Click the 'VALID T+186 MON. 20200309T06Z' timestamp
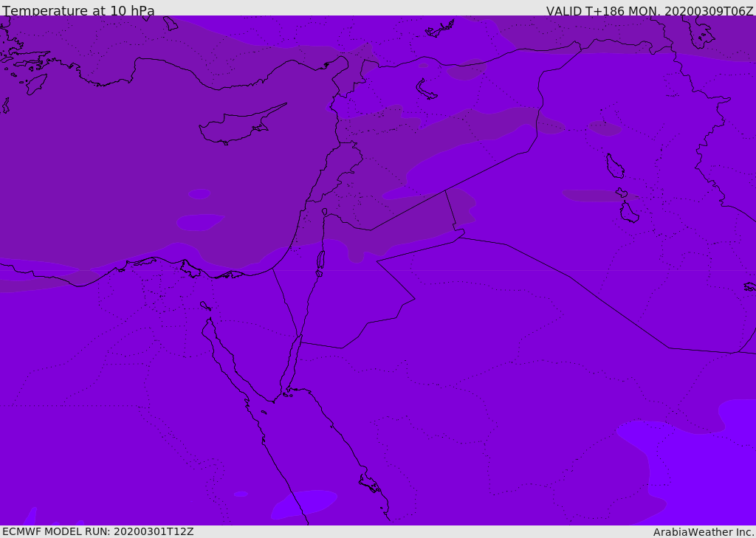Image resolution: width=756 pixels, height=538 pixels. (x=650, y=10)
